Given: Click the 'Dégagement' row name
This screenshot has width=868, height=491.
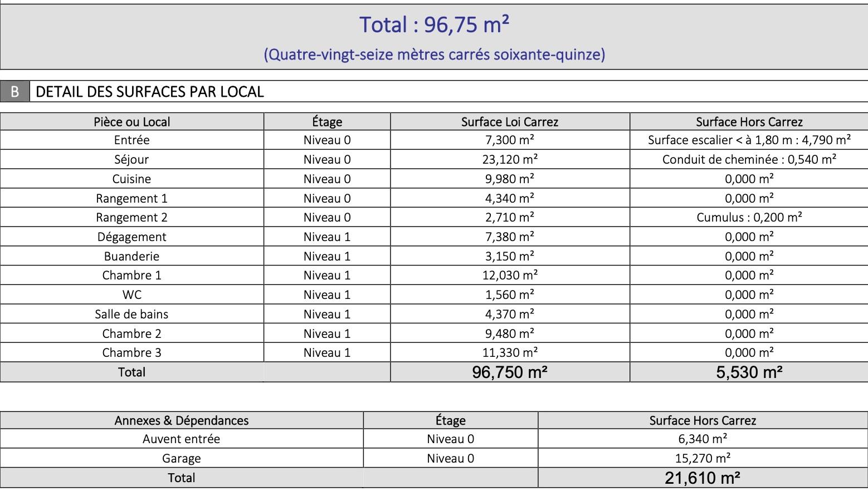Looking at the screenshot, I should click(132, 237).
